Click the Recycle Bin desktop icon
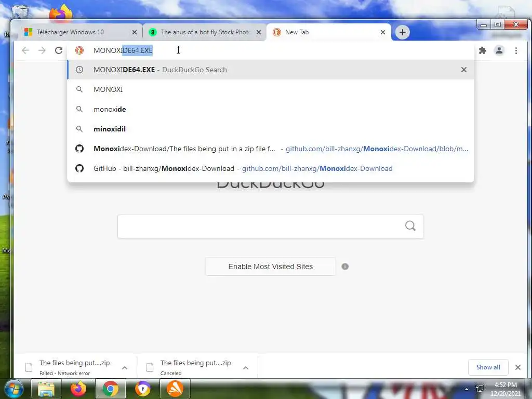This screenshot has height=399, width=532. (20, 11)
